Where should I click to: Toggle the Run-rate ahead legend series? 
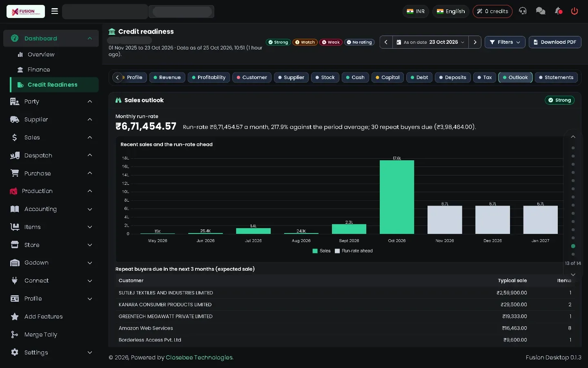tap(354, 251)
